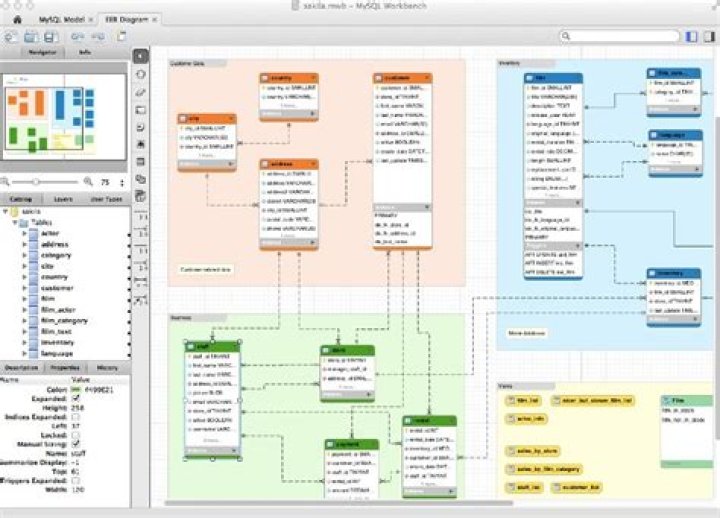Switch to the MySQL Model tab
The width and height of the screenshot is (720, 518).
pyautogui.click(x=60, y=19)
